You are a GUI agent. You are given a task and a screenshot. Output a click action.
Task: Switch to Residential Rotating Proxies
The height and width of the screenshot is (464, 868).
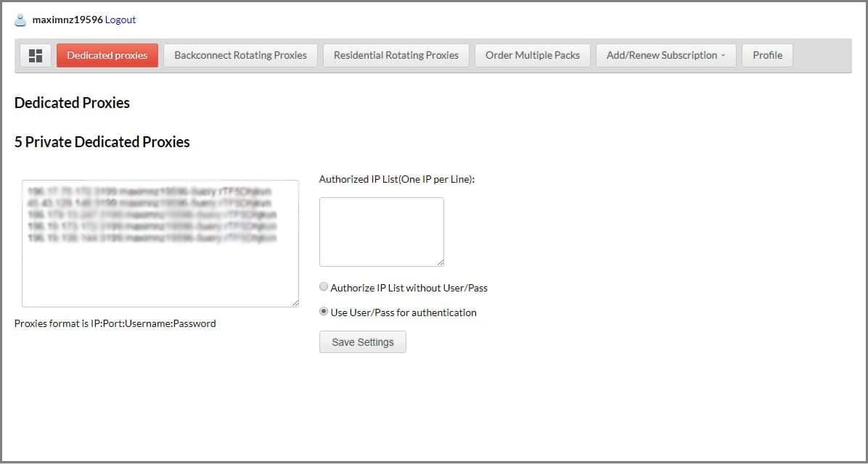click(396, 55)
